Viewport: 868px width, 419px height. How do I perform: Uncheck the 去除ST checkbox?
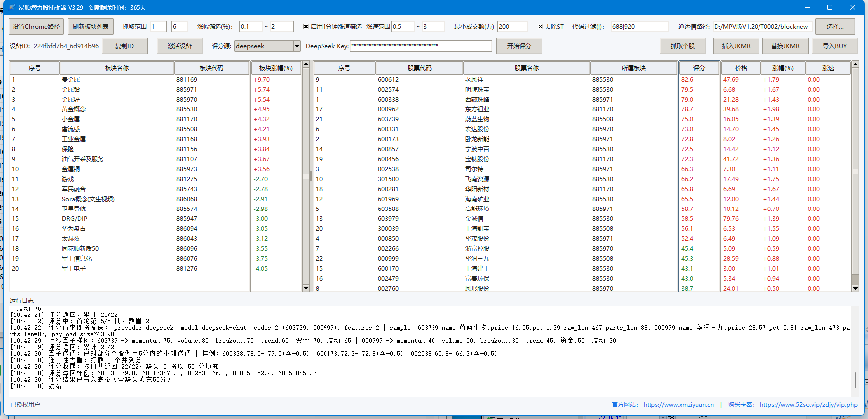click(x=540, y=27)
